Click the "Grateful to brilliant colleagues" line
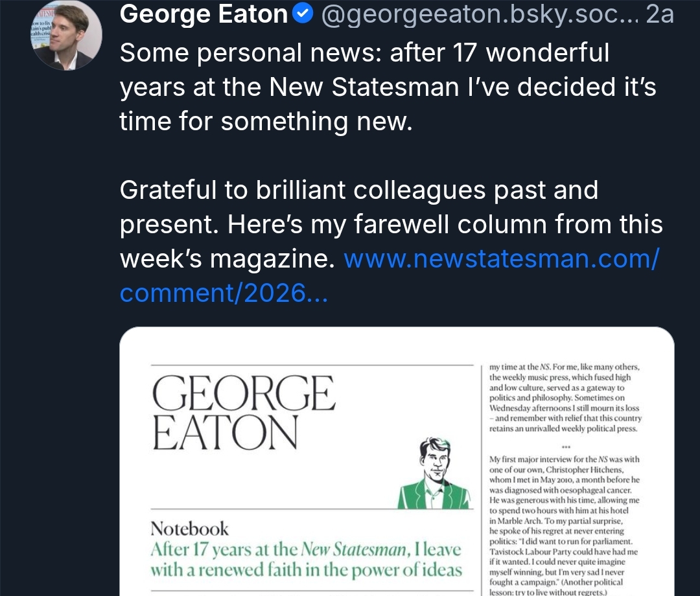700x596 pixels. (x=358, y=190)
